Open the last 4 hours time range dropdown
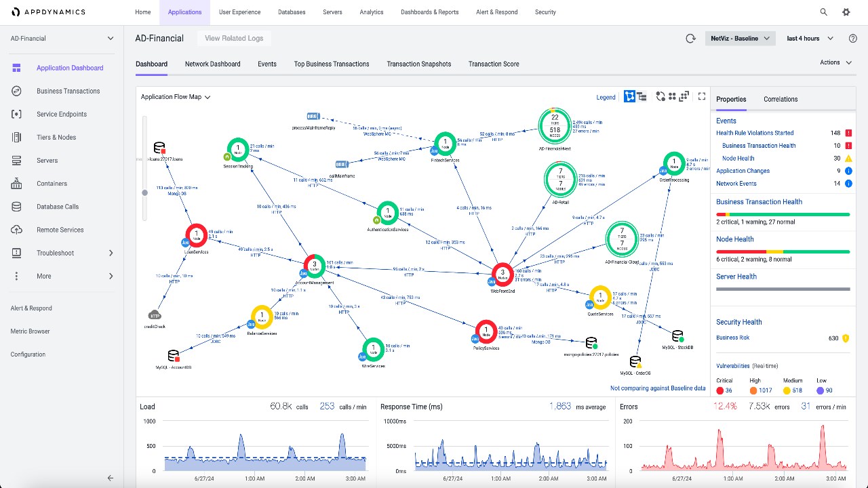The width and height of the screenshot is (868, 488). pos(810,39)
